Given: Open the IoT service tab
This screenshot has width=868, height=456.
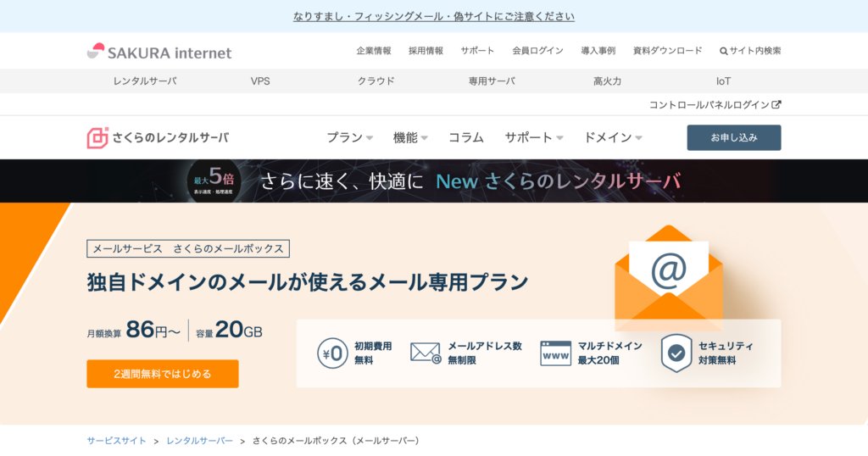Looking at the screenshot, I should tap(723, 81).
